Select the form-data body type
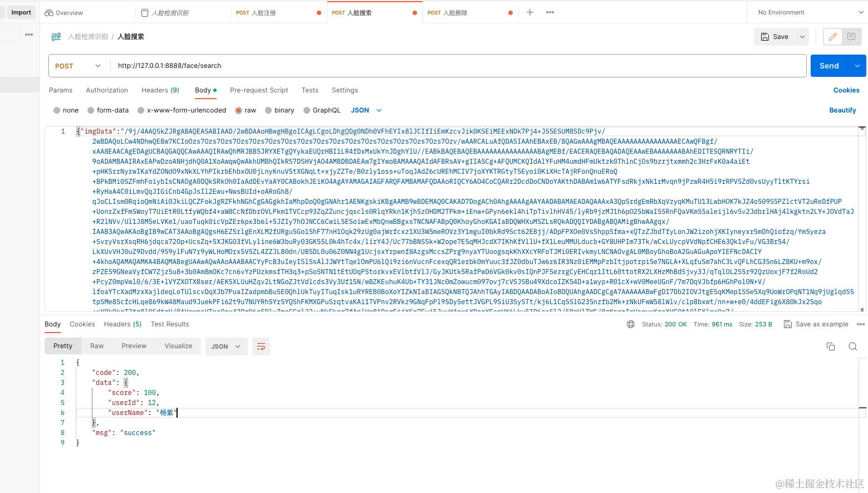The image size is (868, 493). click(x=108, y=110)
